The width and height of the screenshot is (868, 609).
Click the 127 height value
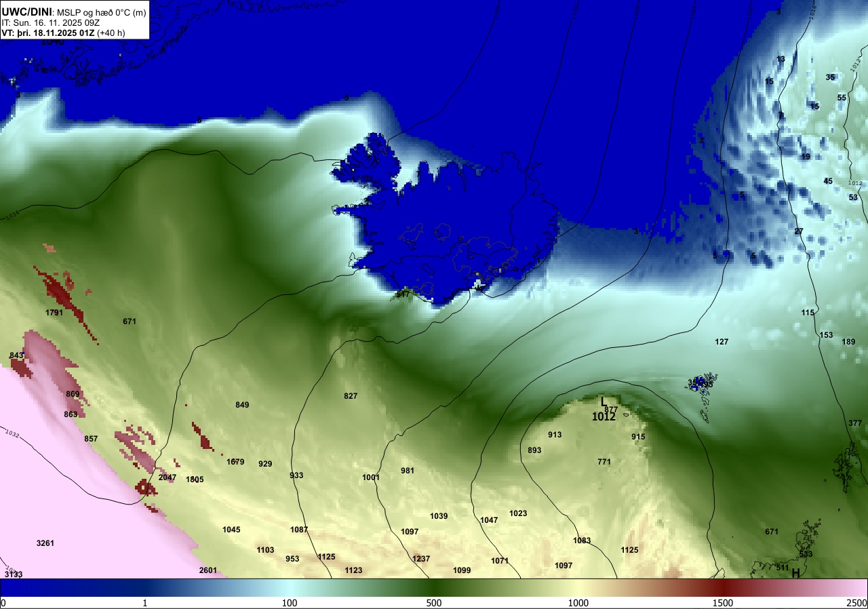(x=722, y=342)
